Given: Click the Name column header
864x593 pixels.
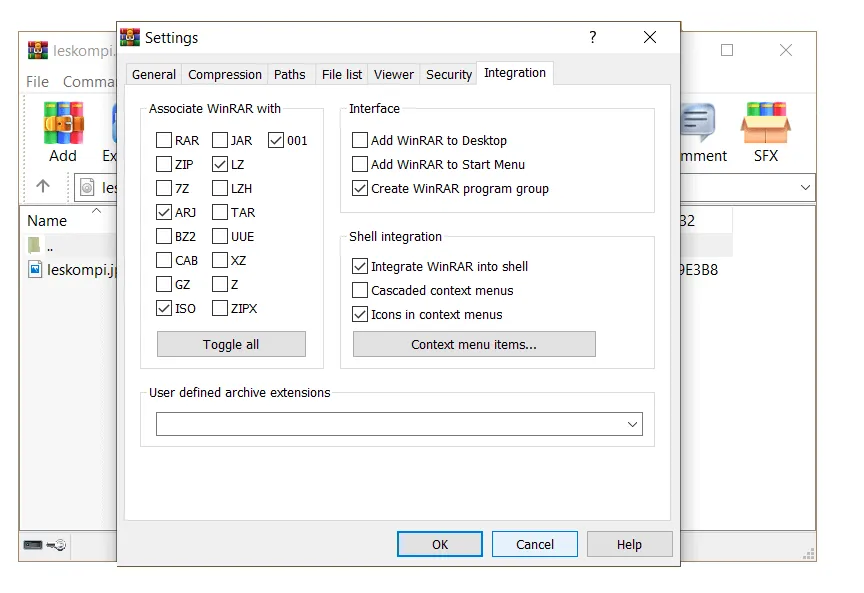Looking at the screenshot, I should (68, 220).
